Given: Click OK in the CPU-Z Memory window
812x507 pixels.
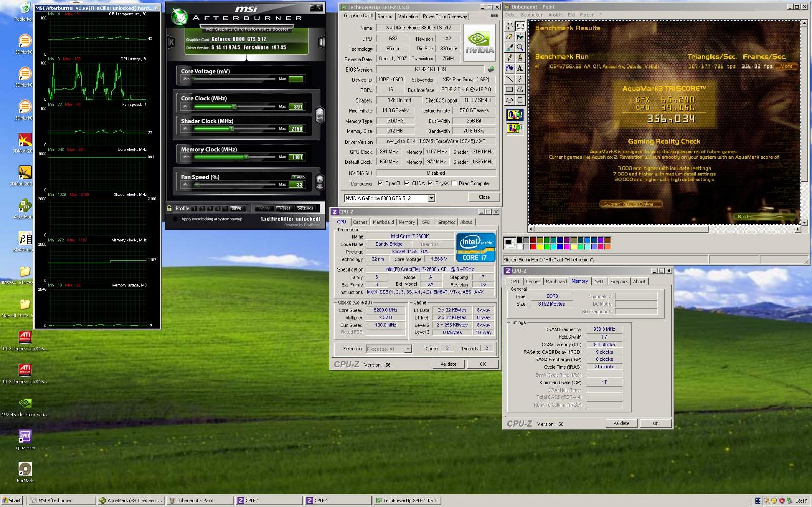Looking at the screenshot, I should (x=655, y=423).
